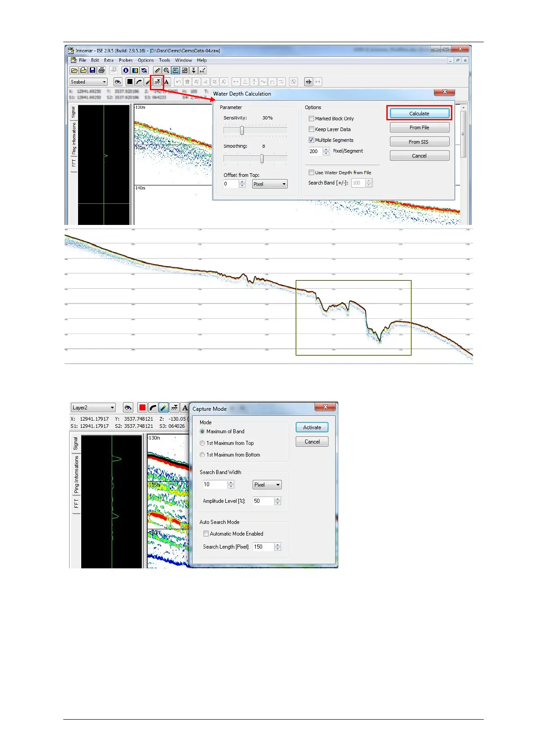The image size is (534, 756).
Task: Click the depth calculation icon in Layer2 toolbar
Action: (174, 408)
